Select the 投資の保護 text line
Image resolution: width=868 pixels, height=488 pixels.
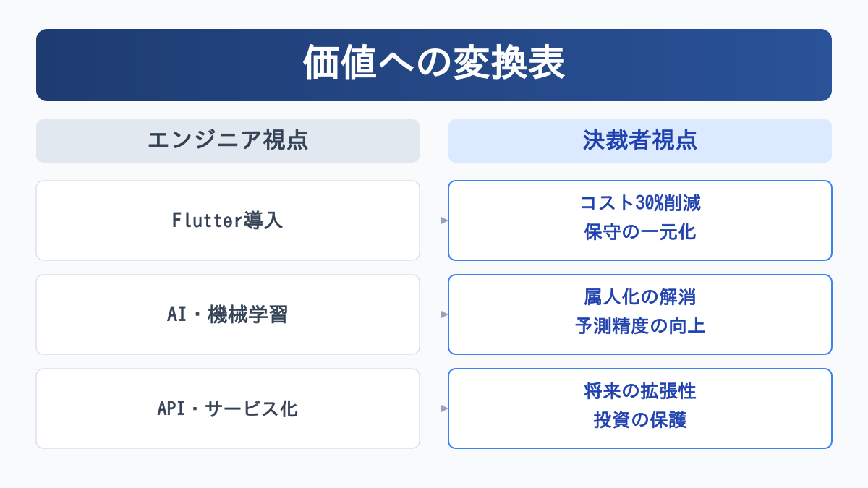[639, 420]
